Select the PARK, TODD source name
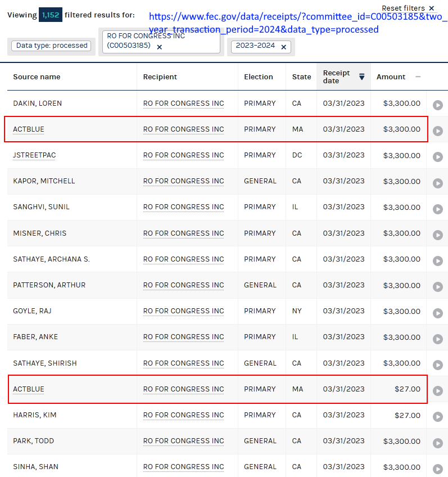Screen dimensions: 448x477 click(x=33, y=441)
